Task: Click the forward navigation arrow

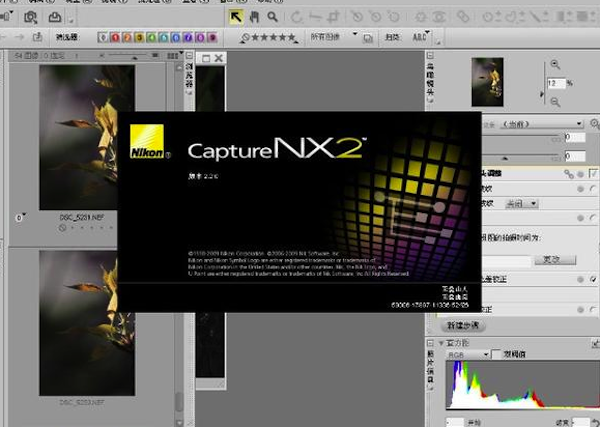Action: [19, 37]
